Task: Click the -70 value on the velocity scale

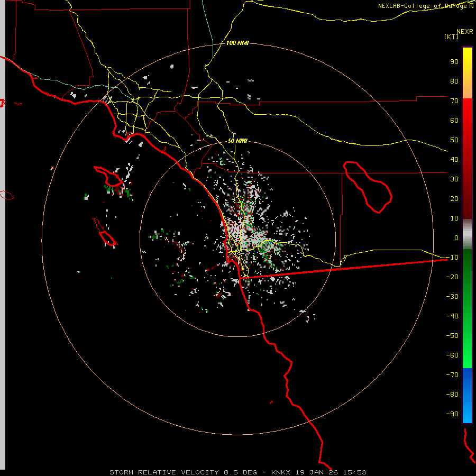Action: [x=452, y=375]
